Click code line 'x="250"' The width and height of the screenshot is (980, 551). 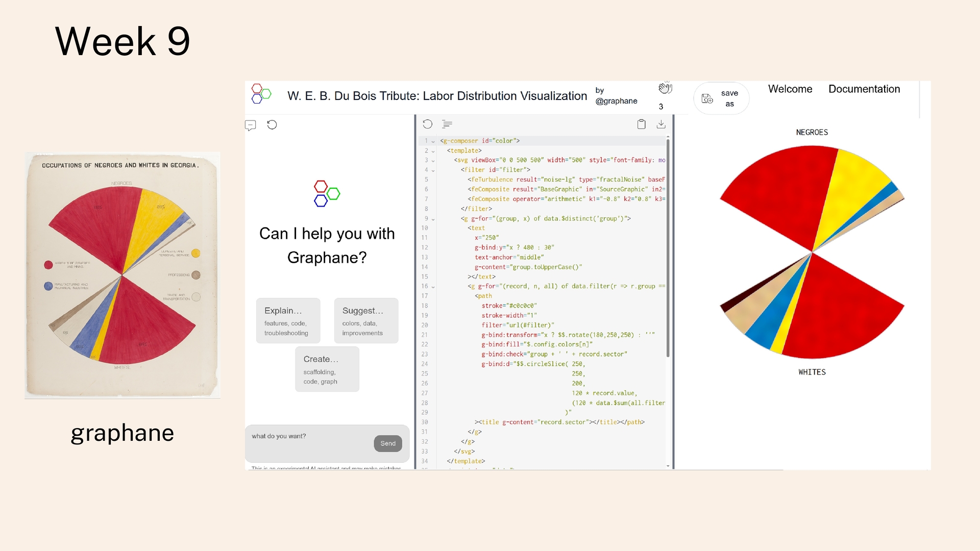pos(487,238)
